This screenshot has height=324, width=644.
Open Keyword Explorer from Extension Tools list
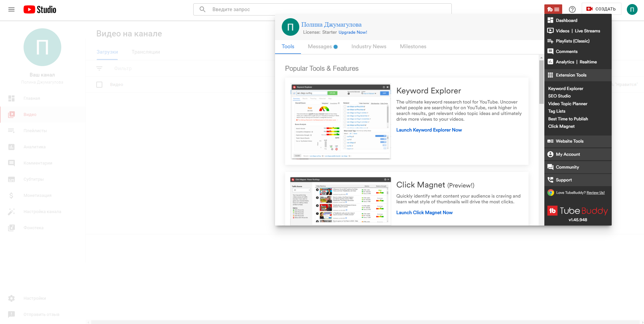(566, 88)
